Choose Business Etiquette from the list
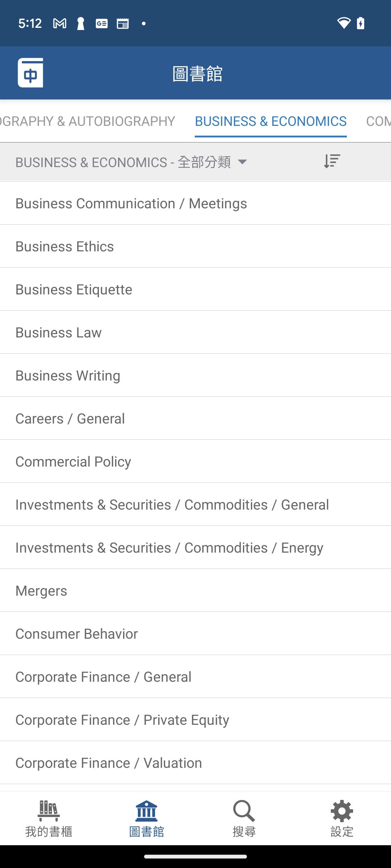Image resolution: width=391 pixels, height=868 pixels. point(195,289)
